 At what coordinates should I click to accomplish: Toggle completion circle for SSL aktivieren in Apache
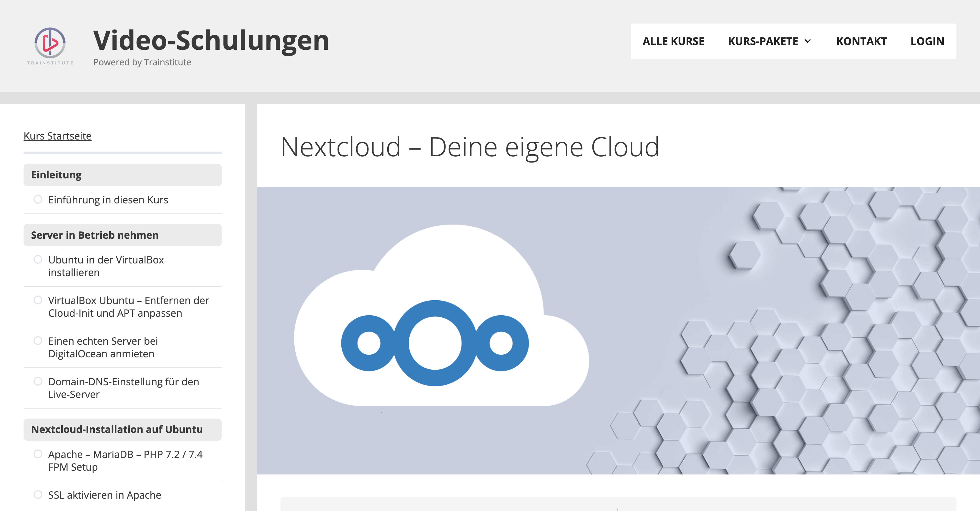[38, 495]
